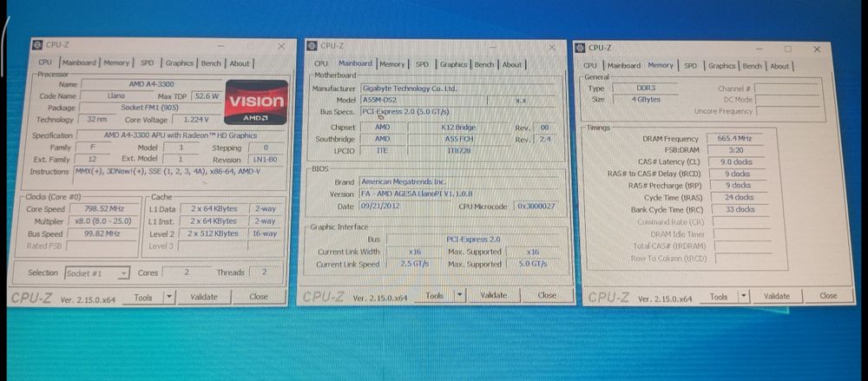Image resolution: width=868 pixels, height=381 pixels.
Task: Close the left CPU-Z window with X
Action: tap(281, 47)
